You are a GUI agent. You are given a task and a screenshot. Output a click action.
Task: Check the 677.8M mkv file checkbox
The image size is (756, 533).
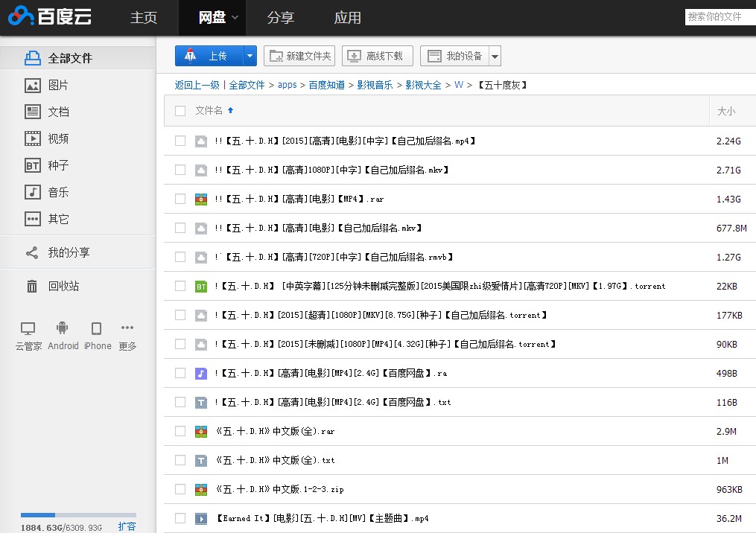point(180,228)
